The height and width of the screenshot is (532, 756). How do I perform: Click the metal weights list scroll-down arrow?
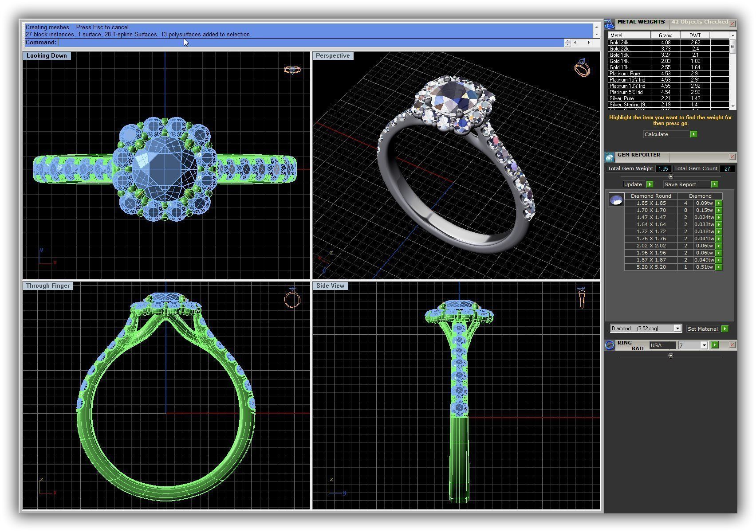pos(732,106)
